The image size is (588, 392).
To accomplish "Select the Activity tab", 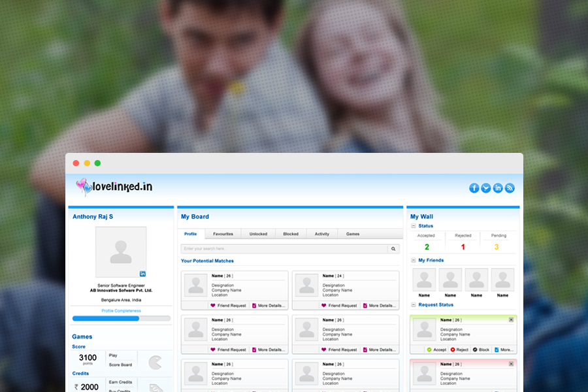I will (321, 234).
